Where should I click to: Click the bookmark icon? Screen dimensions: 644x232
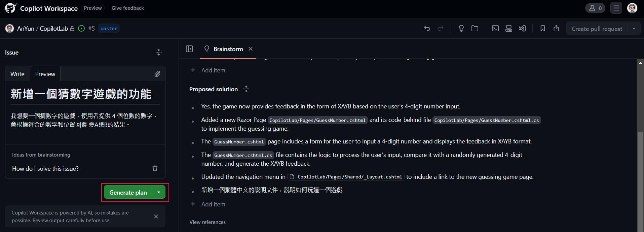[x=543, y=29]
